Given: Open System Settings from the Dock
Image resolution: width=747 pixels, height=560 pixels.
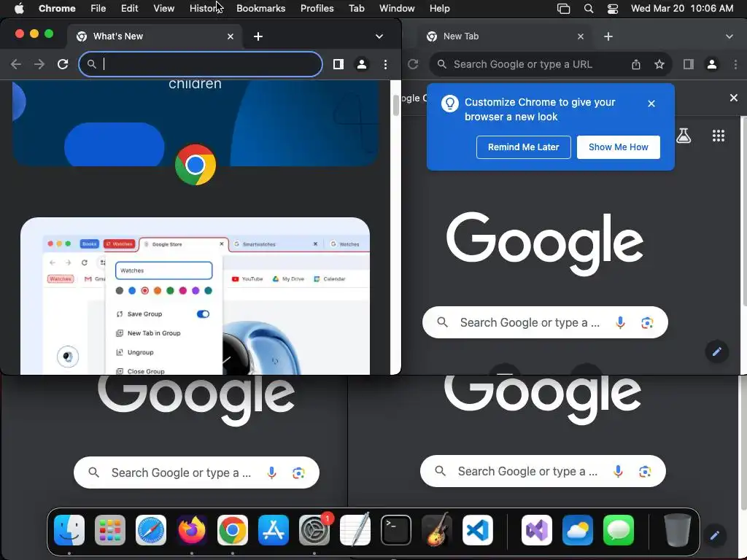Looking at the screenshot, I should (x=314, y=530).
